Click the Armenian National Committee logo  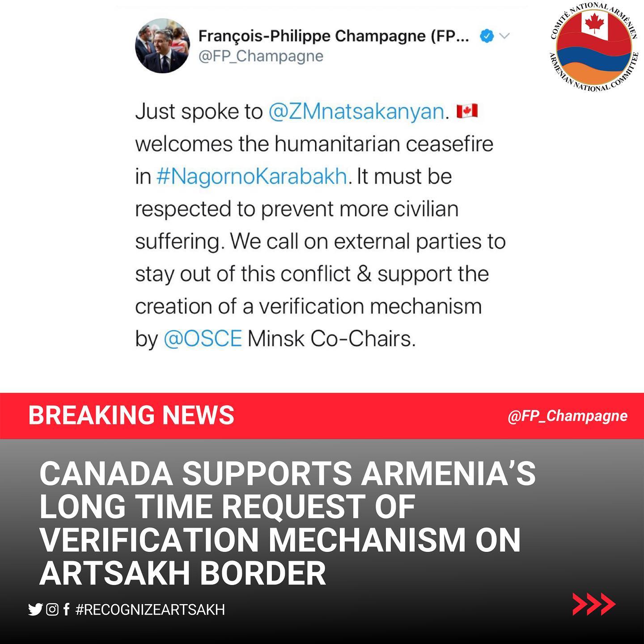pyautogui.click(x=594, y=47)
